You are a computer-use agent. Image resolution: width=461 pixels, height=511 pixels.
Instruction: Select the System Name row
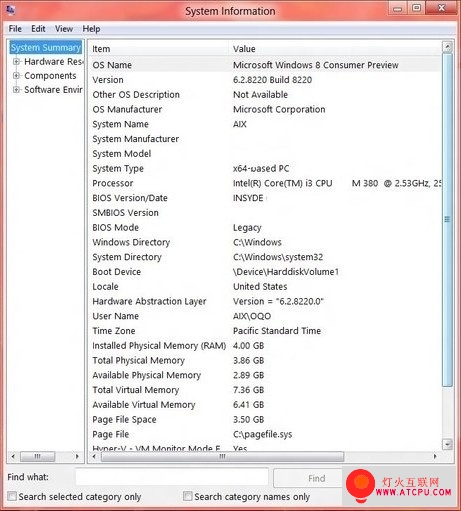click(x=265, y=124)
